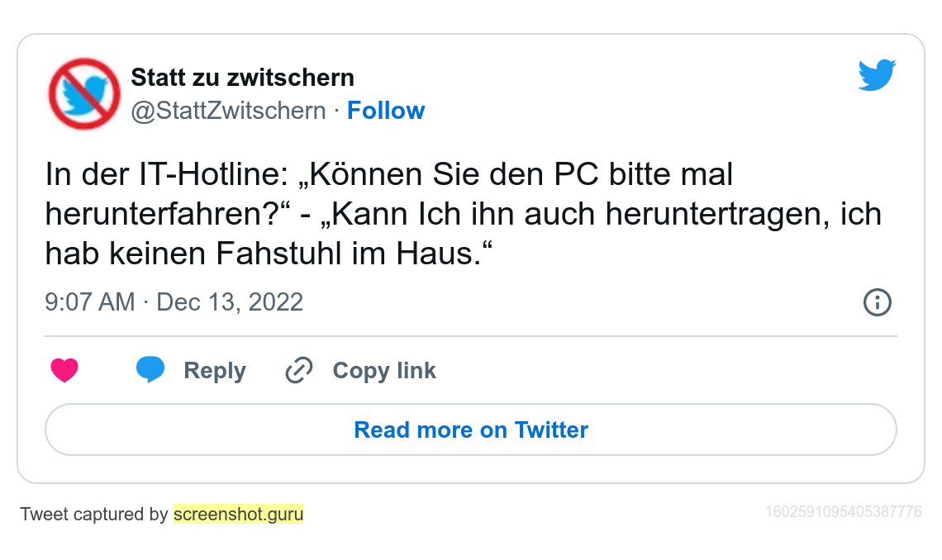Image resolution: width=942 pixels, height=560 pixels.
Task: Click the chain link icon
Action: coord(298,371)
